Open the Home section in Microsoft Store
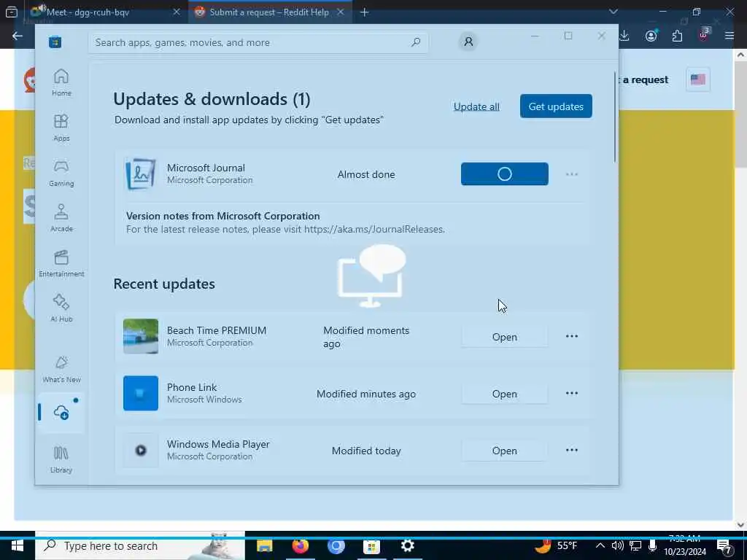747x560 pixels. click(61, 82)
